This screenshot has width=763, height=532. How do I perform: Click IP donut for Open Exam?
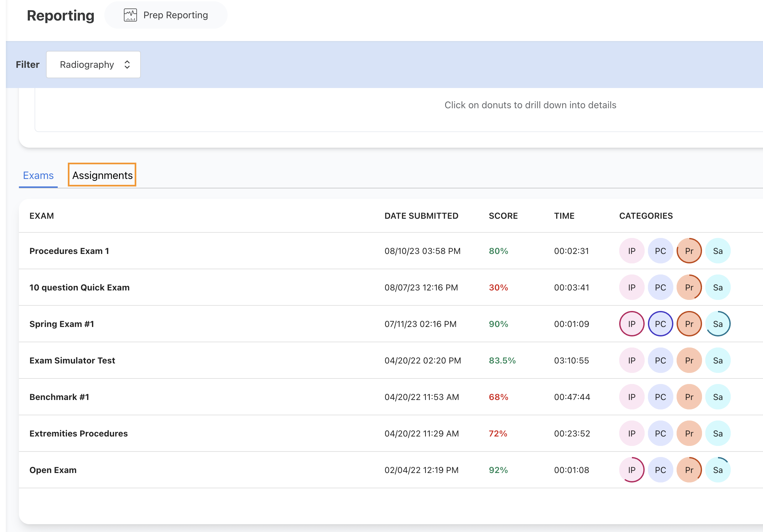[631, 470]
